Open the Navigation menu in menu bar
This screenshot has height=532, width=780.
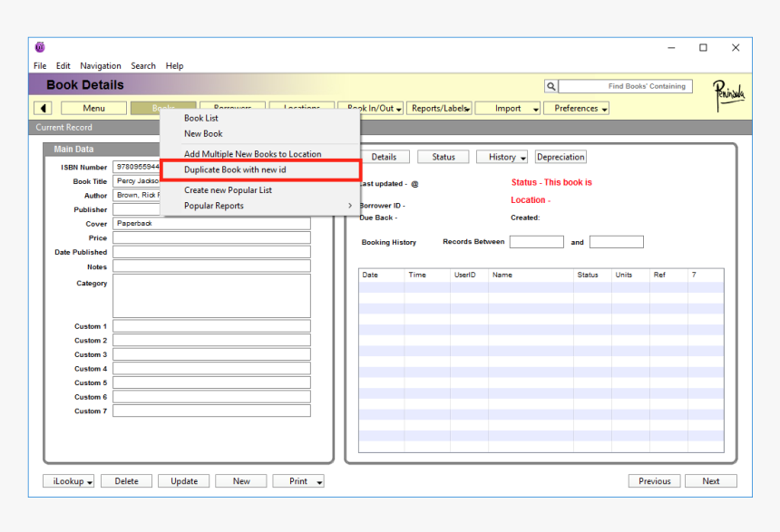coord(100,66)
